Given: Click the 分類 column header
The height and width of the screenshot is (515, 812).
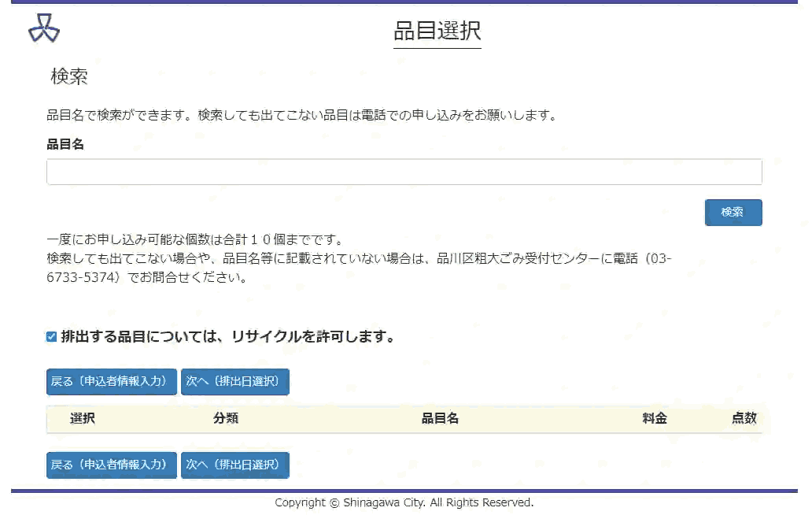Looking at the screenshot, I should pos(226,419).
